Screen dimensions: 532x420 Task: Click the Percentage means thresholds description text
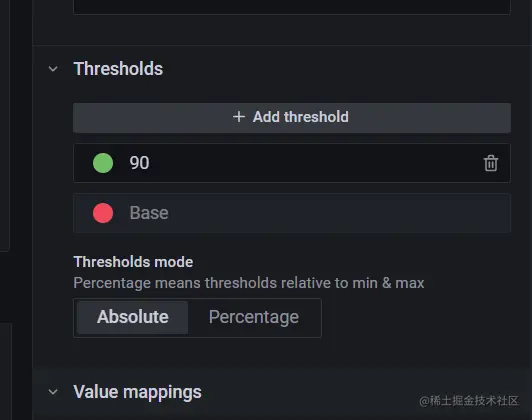249,283
